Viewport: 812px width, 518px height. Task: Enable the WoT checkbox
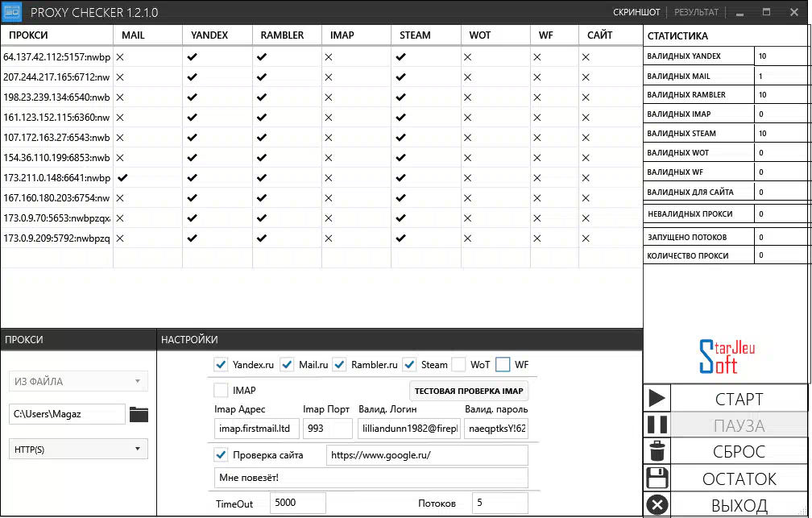point(458,365)
